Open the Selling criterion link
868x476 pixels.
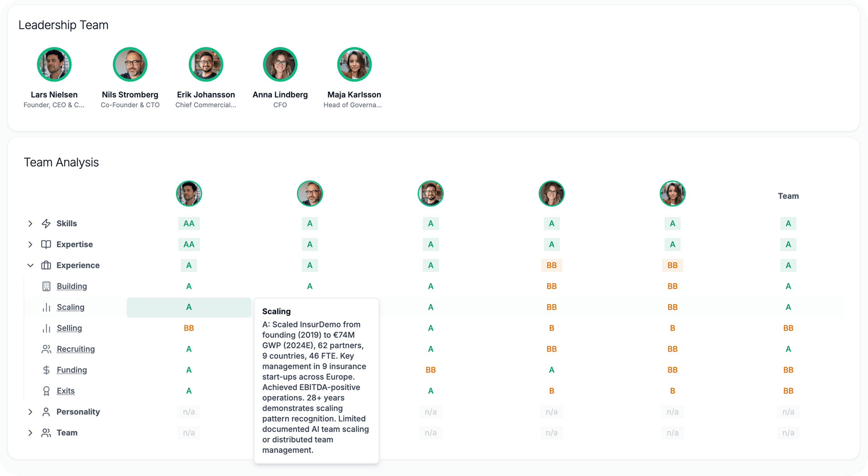tap(69, 328)
